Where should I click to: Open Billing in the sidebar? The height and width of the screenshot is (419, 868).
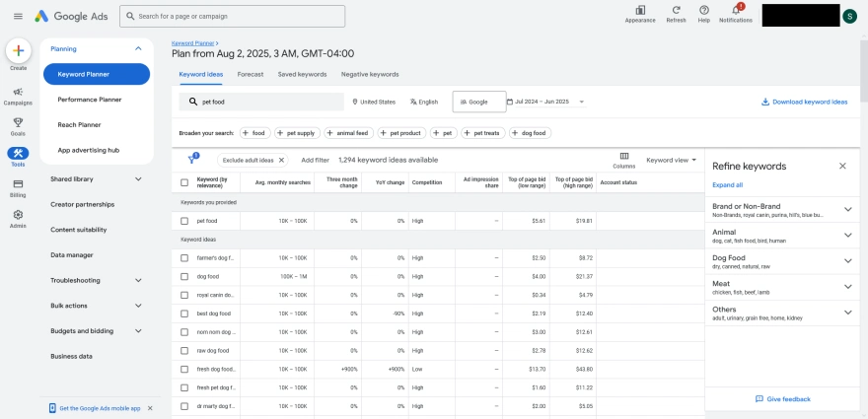click(18, 187)
